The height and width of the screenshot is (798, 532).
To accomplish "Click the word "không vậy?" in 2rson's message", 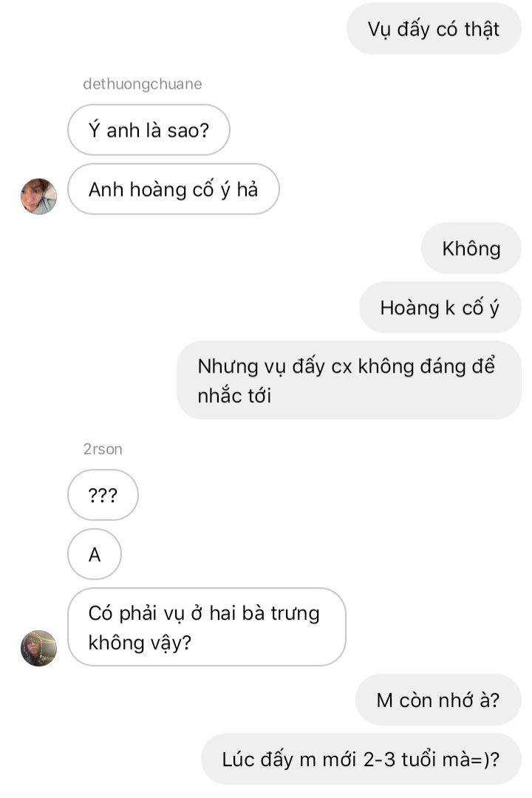I will [140, 642].
